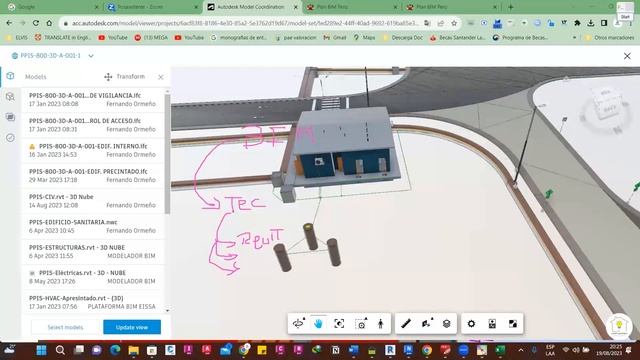
Task: Select PPIS-HVAC-Apresintado.rvt - {3D} model
Action: [93, 302]
